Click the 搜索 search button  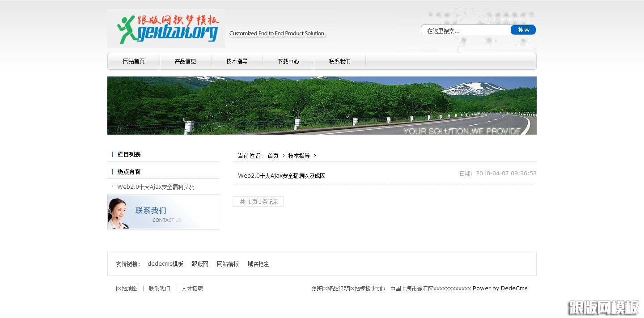click(523, 30)
